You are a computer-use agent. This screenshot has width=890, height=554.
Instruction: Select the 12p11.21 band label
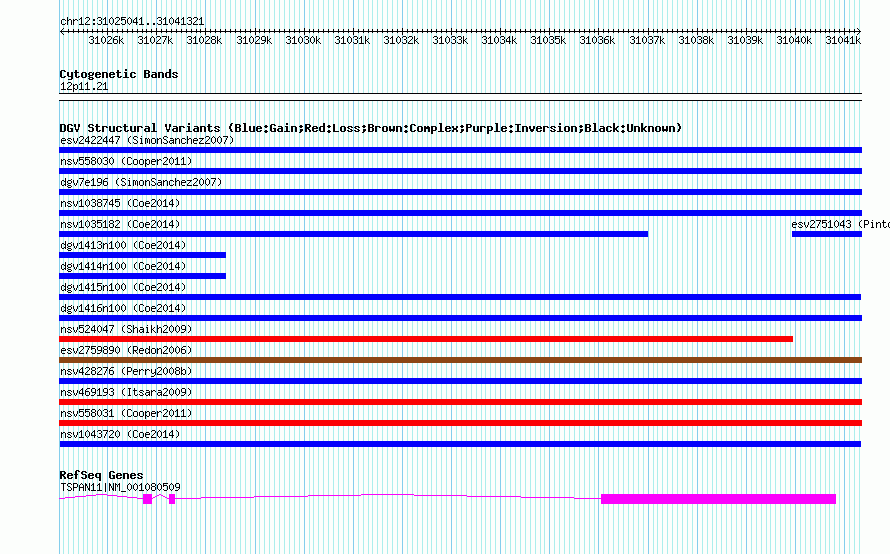(x=84, y=86)
